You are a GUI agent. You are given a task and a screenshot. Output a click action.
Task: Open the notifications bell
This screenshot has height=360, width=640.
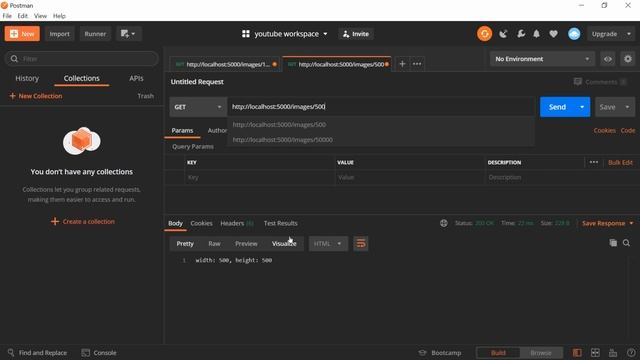tap(536, 34)
